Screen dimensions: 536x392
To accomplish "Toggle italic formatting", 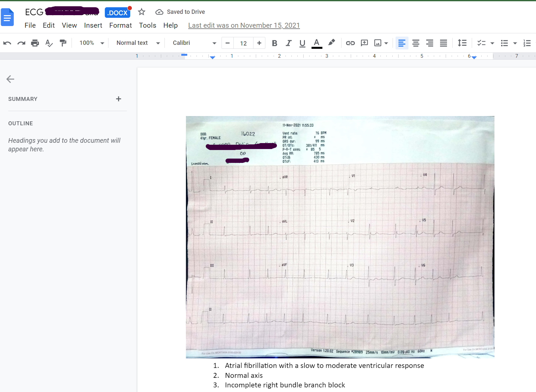I will click(288, 43).
